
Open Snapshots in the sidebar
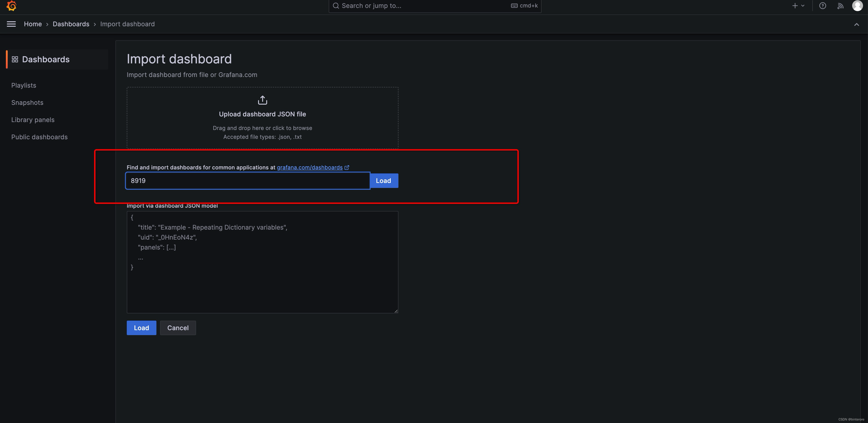coord(27,102)
